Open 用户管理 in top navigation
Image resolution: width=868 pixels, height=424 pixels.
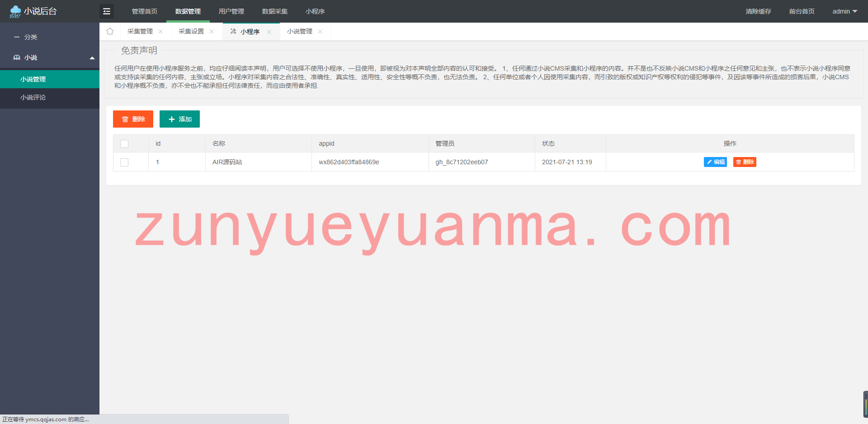(x=231, y=11)
